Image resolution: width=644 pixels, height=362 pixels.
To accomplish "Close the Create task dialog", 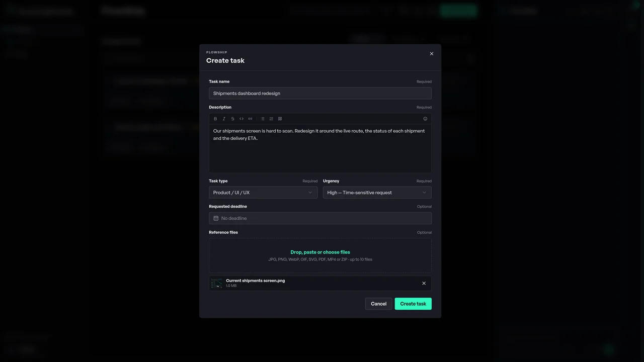I will point(431,54).
